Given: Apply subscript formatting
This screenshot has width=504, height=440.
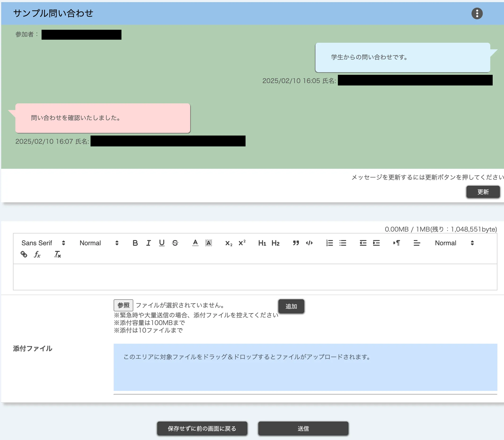Looking at the screenshot, I should coord(228,243).
